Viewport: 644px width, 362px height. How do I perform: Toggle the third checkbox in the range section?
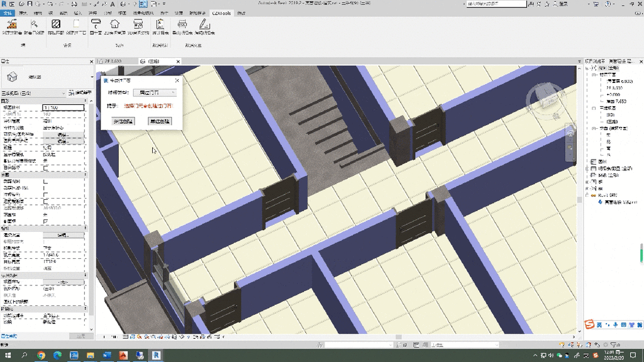(x=45, y=194)
